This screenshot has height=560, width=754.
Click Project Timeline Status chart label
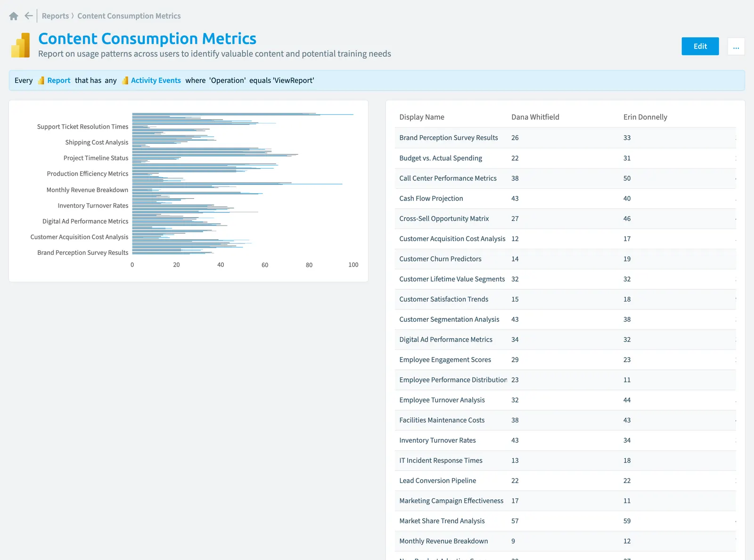pyautogui.click(x=96, y=158)
